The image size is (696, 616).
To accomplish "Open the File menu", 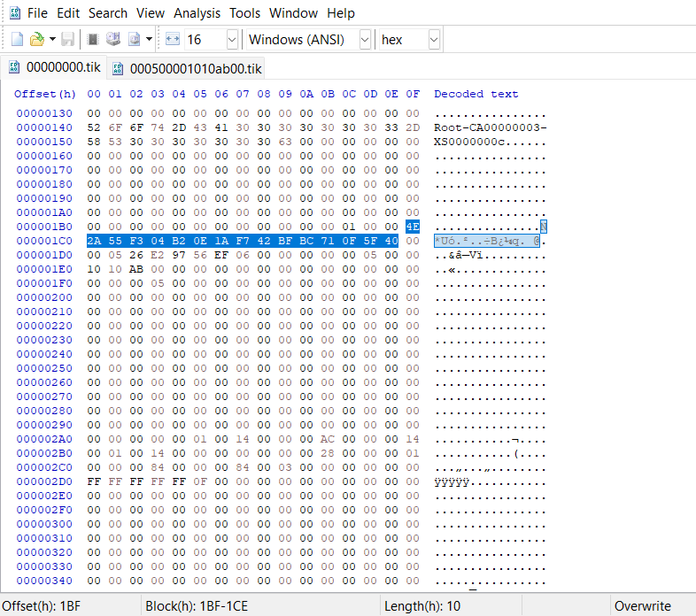I will [x=37, y=13].
